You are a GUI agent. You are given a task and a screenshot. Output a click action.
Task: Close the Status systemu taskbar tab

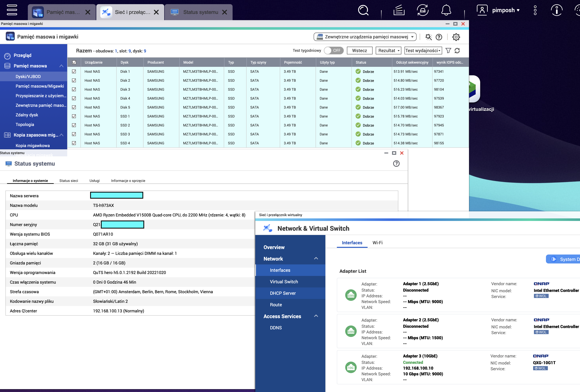pos(225,12)
